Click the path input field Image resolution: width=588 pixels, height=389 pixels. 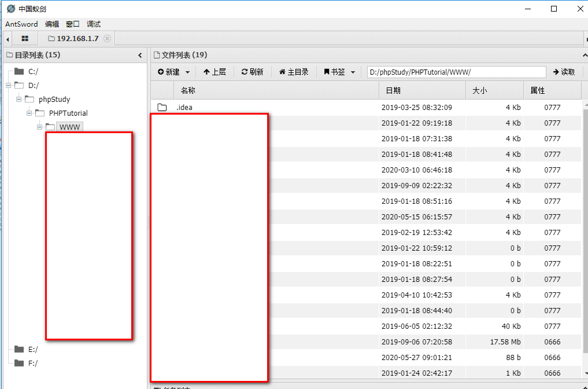pyautogui.click(x=456, y=72)
